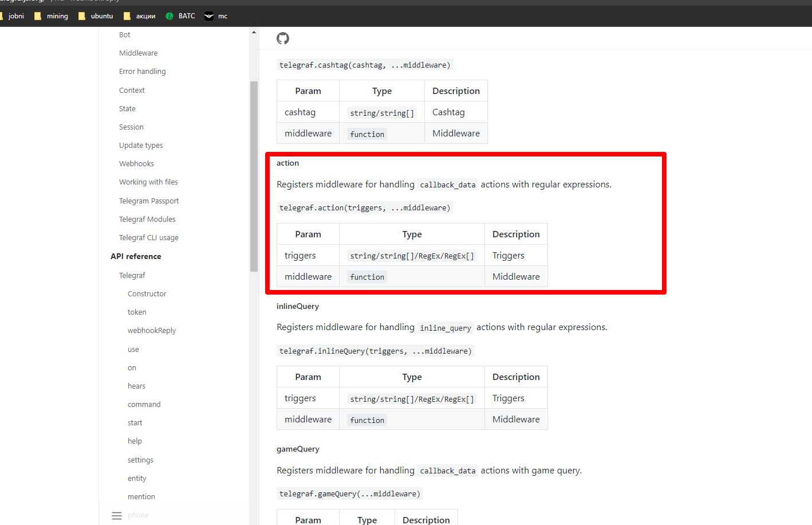Click middleware cell in inlineQuery table
The image size is (812, 525).
click(x=308, y=420)
